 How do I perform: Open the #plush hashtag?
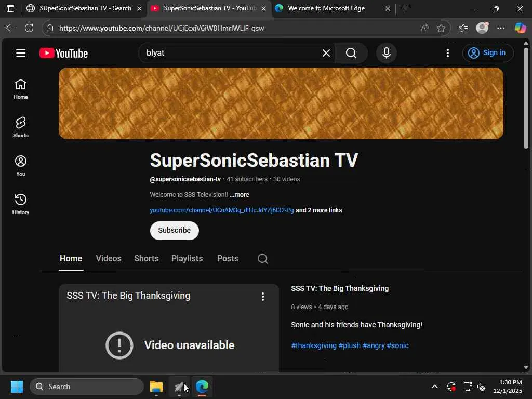(350, 345)
